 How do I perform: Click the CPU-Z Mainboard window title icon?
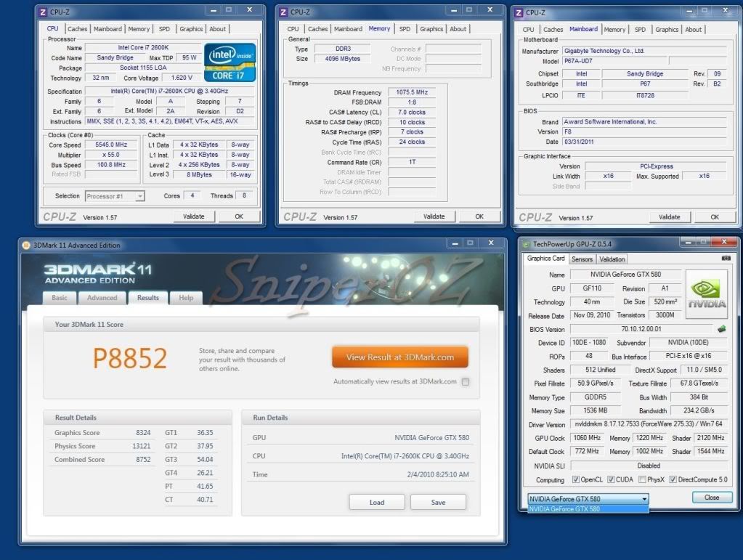pos(519,12)
